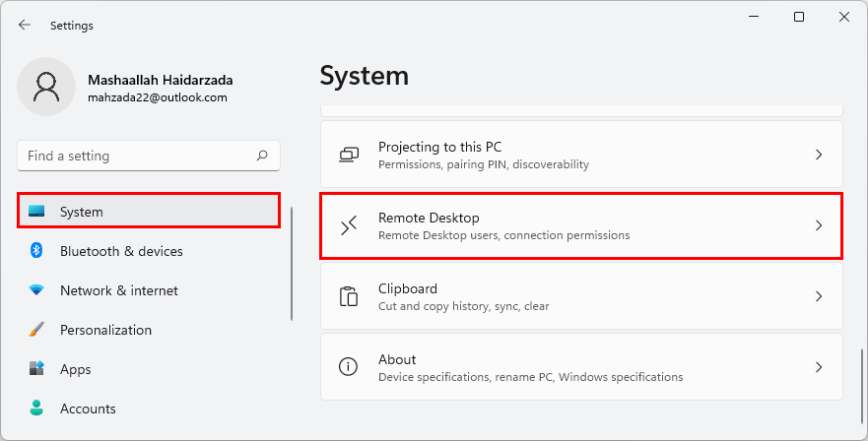Click the Bluetooth icon in sidebar
This screenshot has width=868, height=441.
click(36, 251)
